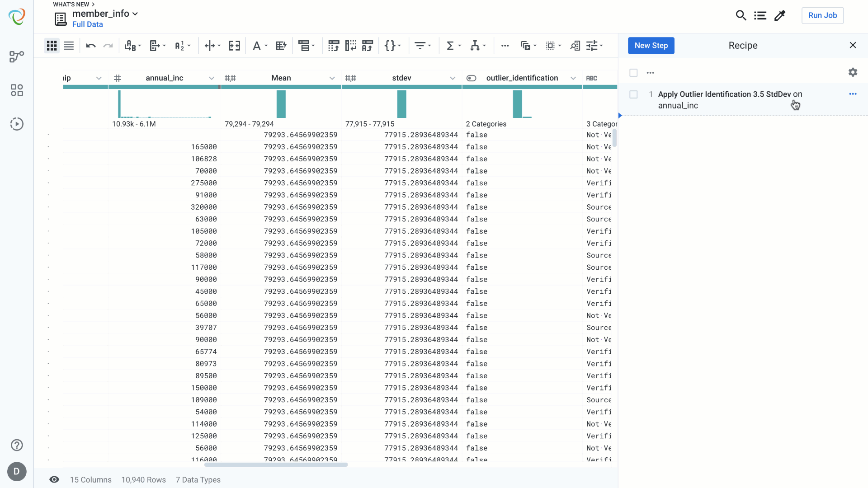Open the Aggregate Sigma tool
The image size is (868, 488).
(451, 46)
